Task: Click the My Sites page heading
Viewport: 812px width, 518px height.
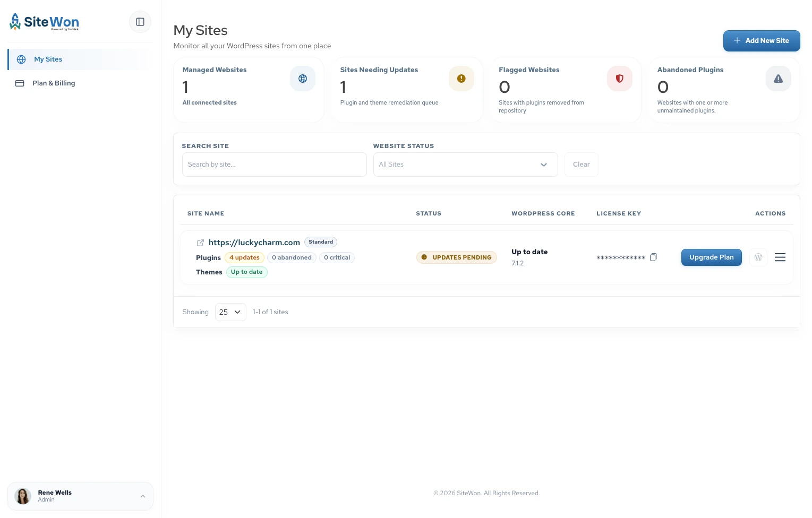Action: point(200,30)
